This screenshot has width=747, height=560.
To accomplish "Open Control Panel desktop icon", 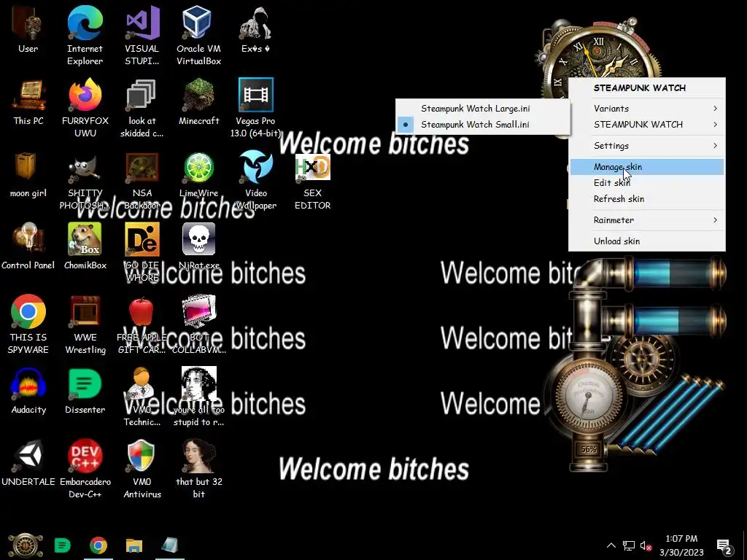I will pos(28,246).
